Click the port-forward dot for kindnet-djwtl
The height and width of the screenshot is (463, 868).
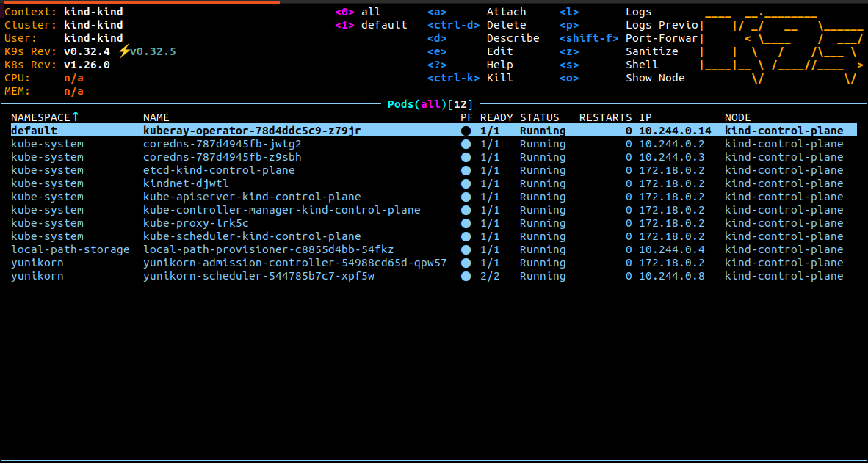(466, 183)
